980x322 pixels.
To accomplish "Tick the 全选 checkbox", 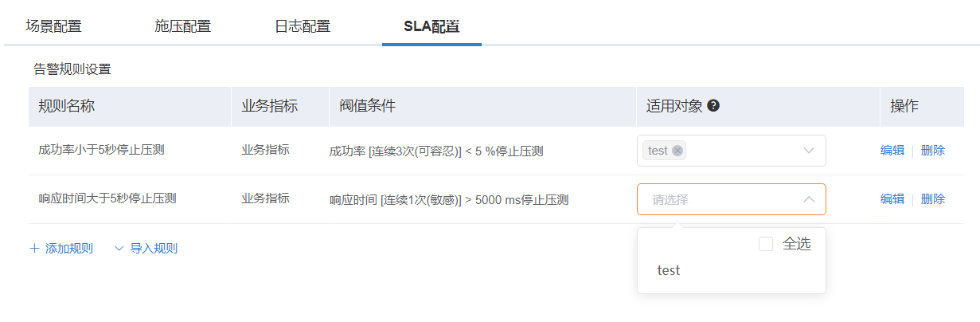I will pos(766,245).
